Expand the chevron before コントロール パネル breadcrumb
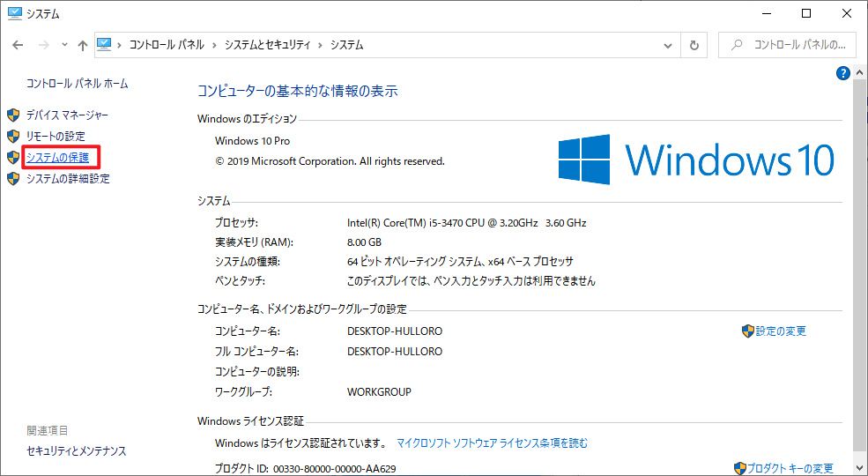 click(x=120, y=45)
